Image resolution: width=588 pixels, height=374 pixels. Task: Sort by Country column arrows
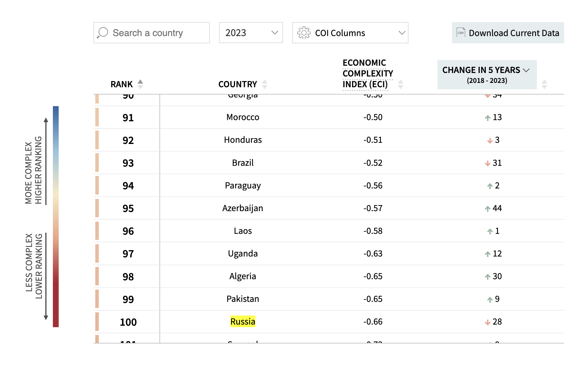point(265,84)
